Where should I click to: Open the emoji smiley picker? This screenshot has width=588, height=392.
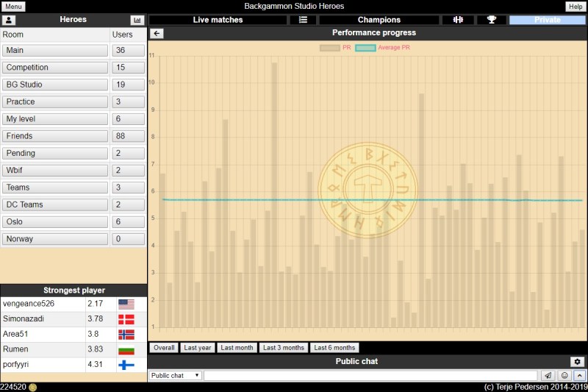564,376
